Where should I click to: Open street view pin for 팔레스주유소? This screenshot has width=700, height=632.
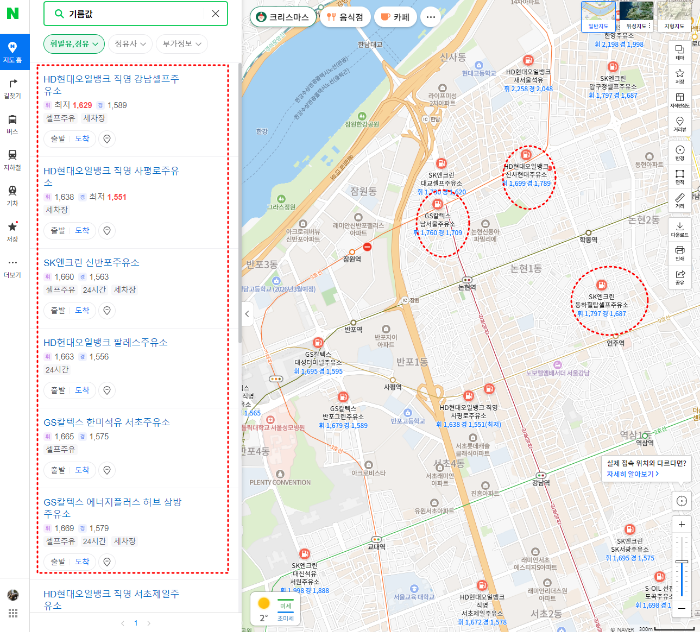(x=107, y=390)
